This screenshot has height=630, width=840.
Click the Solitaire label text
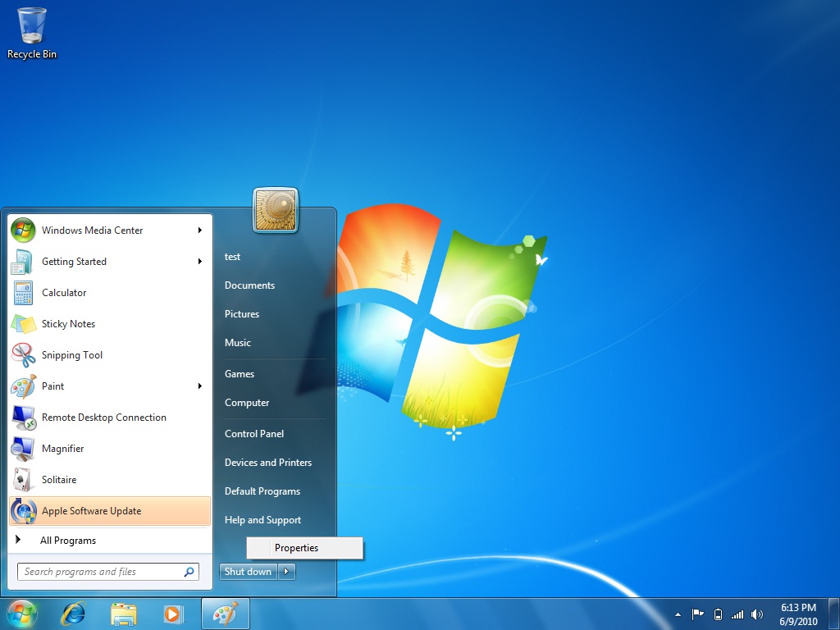(59, 479)
